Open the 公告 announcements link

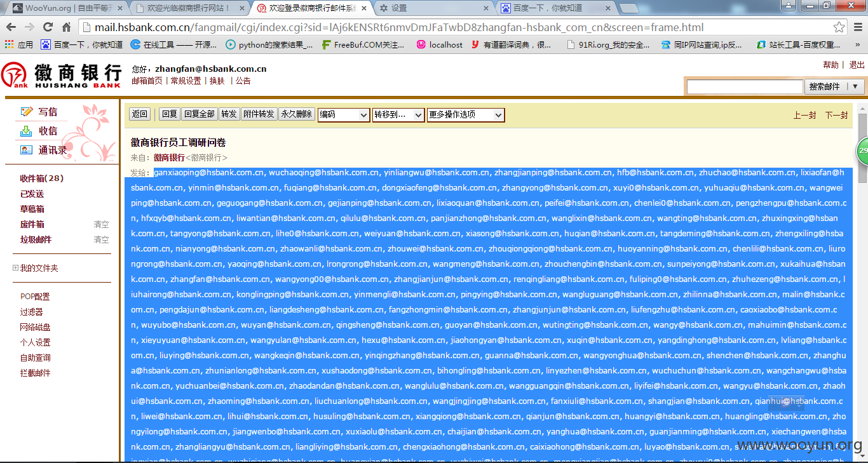click(243, 81)
